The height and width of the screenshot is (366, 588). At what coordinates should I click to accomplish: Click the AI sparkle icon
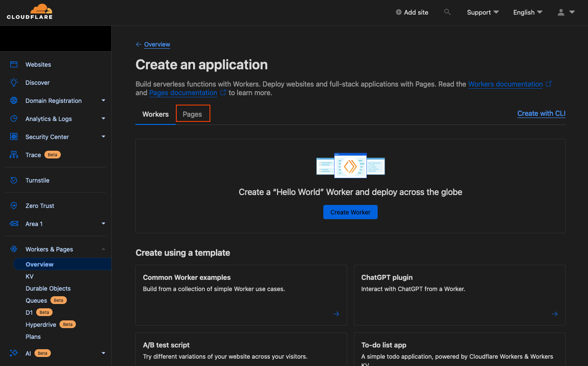(x=14, y=353)
